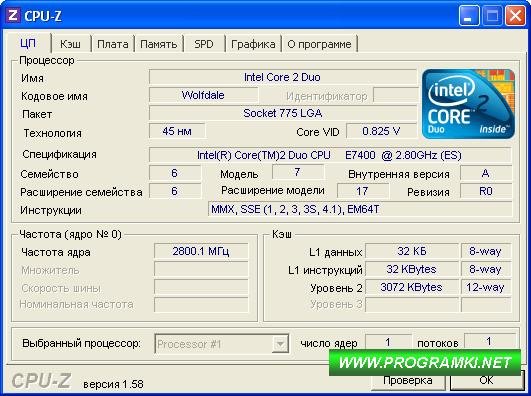
Task: Click the 8-way value for L1 данных
Action: point(486,251)
